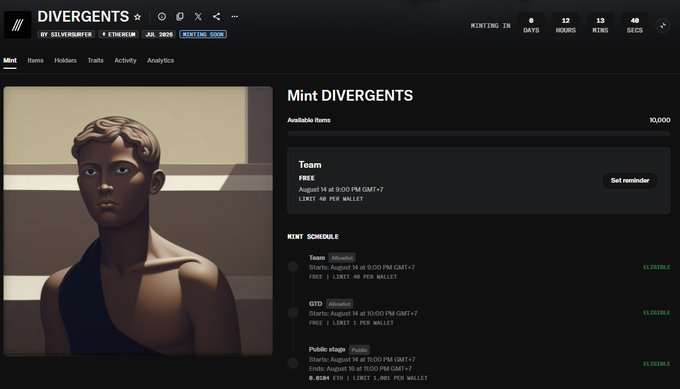Open the X (Twitter) link icon
This screenshot has height=389, width=680.
point(198,16)
